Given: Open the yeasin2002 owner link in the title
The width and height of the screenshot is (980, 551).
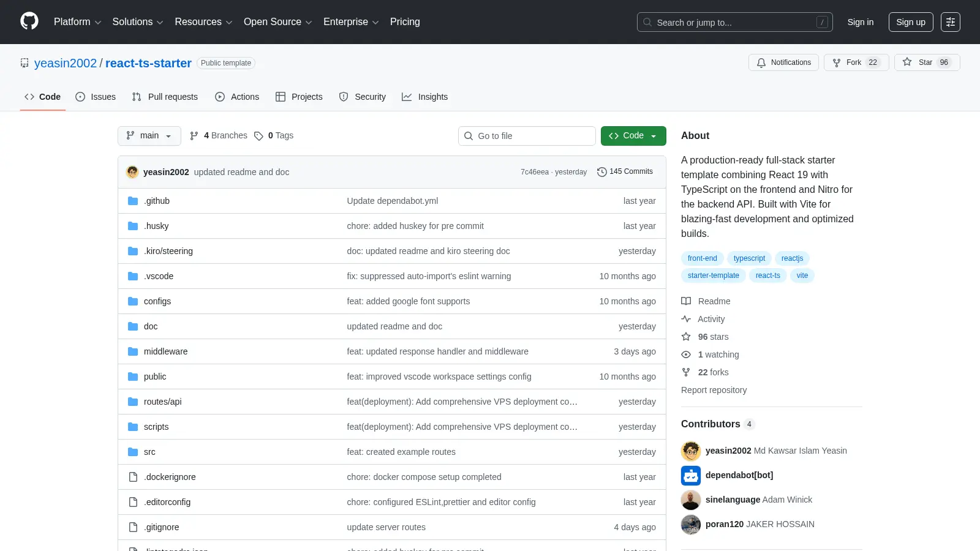Looking at the screenshot, I should (x=66, y=63).
